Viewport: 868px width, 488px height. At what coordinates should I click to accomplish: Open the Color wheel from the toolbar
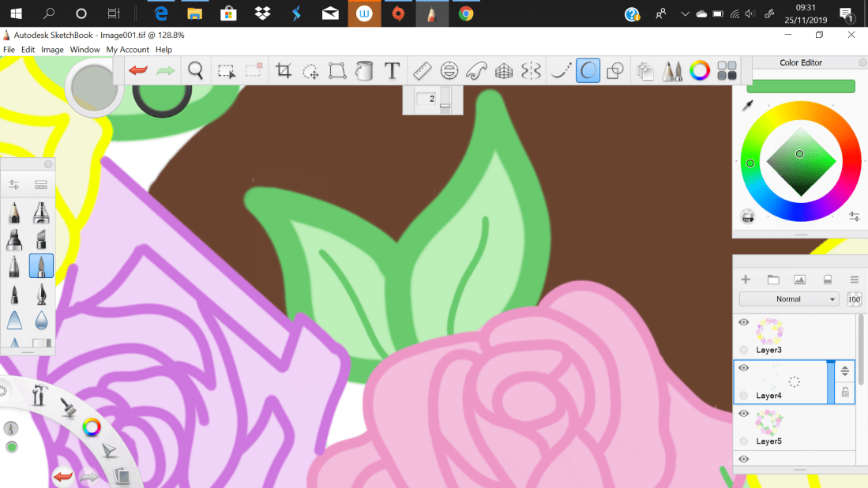pyautogui.click(x=699, y=70)
